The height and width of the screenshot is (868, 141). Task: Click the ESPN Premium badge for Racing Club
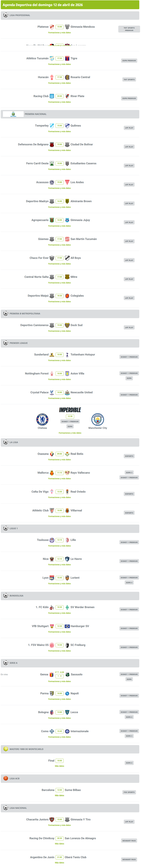pos(129,98)
